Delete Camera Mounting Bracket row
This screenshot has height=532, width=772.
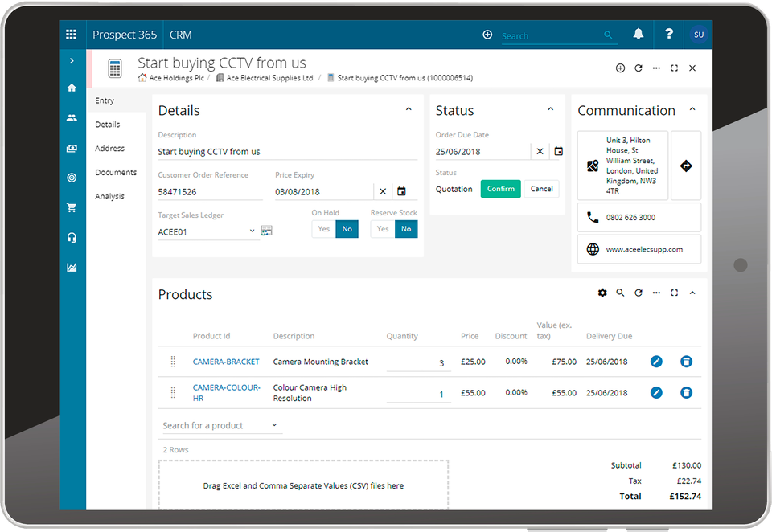pos(686,362)
